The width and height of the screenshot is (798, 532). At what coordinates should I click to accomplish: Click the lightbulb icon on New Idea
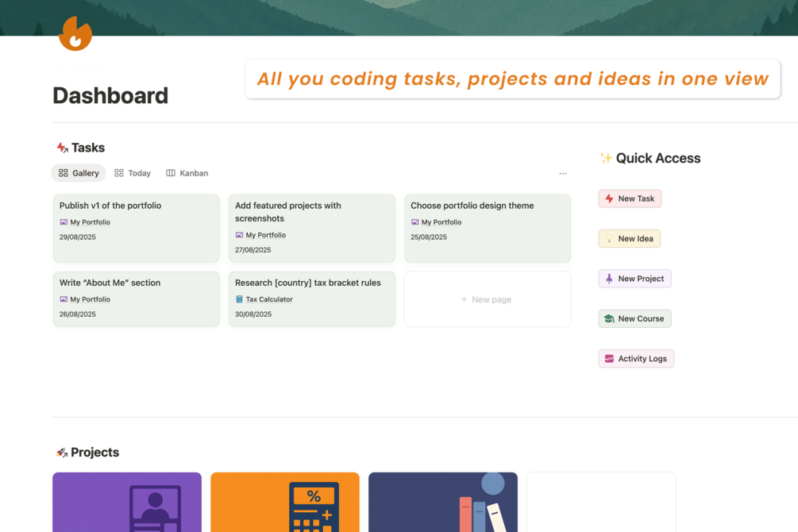(609, 239)
